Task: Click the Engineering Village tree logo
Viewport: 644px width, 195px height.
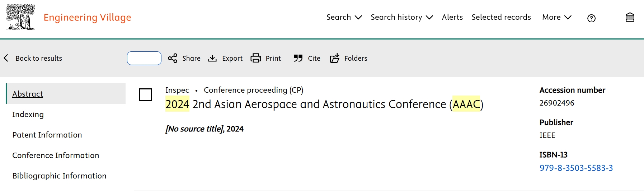Action: click(x=20, y=17)
